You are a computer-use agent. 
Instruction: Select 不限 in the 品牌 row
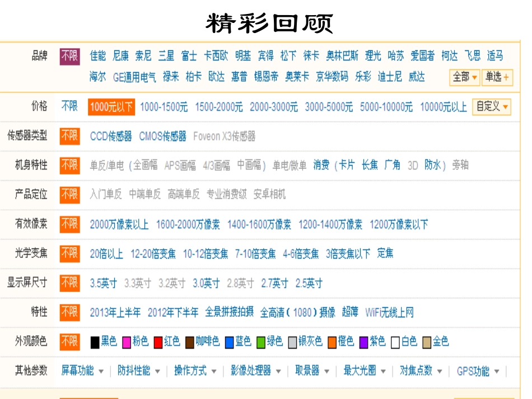click(x=70, y=57)
